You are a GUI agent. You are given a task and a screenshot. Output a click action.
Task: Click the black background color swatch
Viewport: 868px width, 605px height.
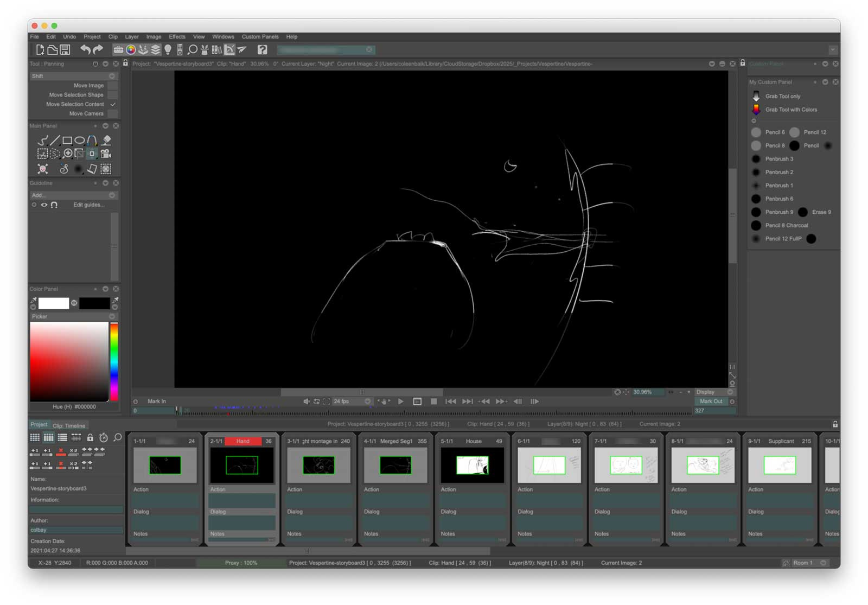tap(94, 303)
